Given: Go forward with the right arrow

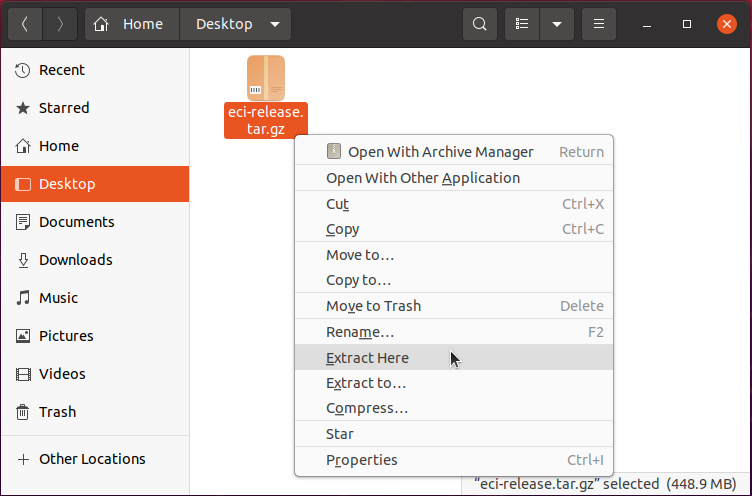Looking at the screenshot, I should pyautogui.click(x=60, y=24).
